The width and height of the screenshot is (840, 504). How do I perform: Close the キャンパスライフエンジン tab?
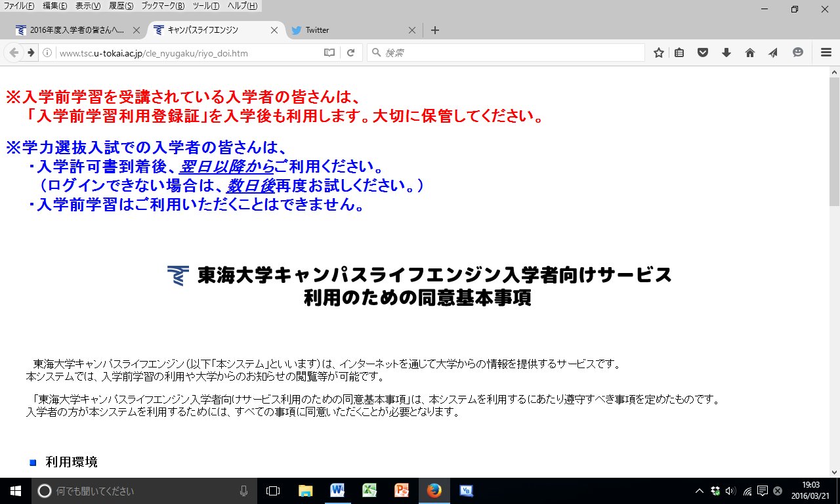tap(274, 30)
